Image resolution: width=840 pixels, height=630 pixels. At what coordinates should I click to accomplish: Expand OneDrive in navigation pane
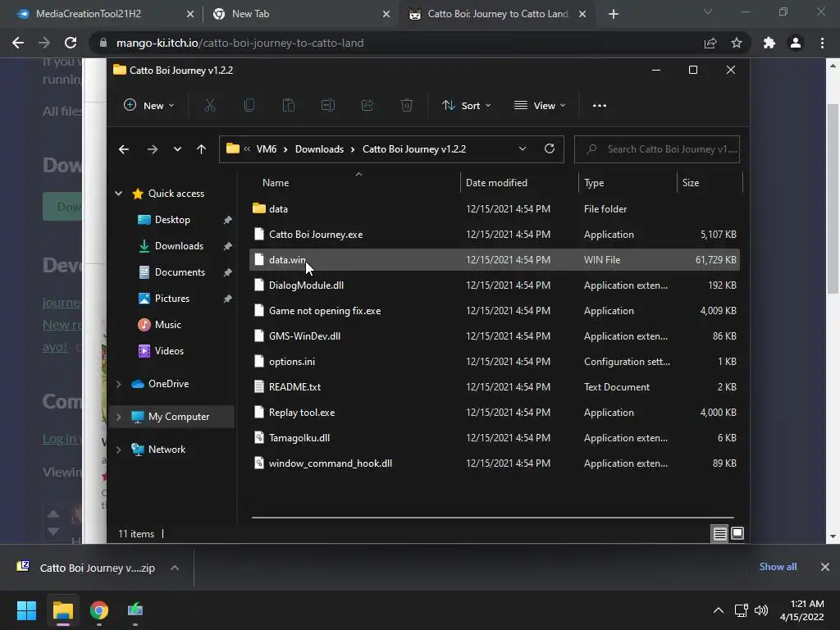coord(118,384)
